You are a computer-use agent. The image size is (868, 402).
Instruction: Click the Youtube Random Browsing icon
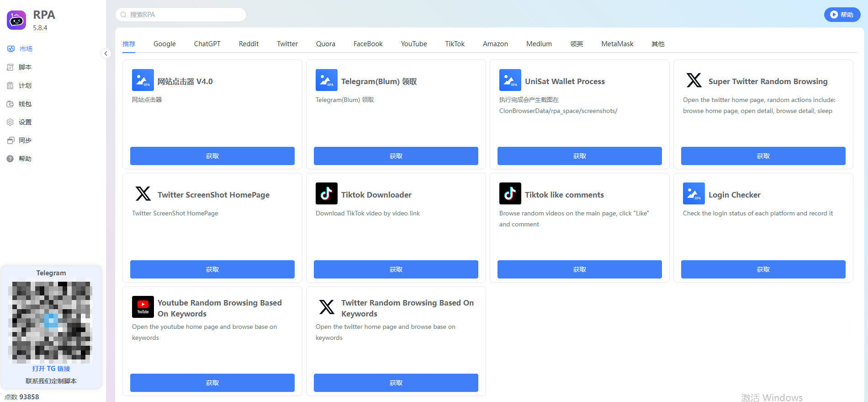pos(143,307)
